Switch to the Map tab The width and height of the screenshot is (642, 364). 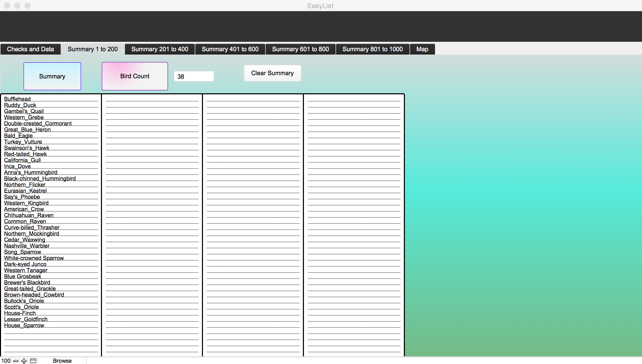point(422,49)
